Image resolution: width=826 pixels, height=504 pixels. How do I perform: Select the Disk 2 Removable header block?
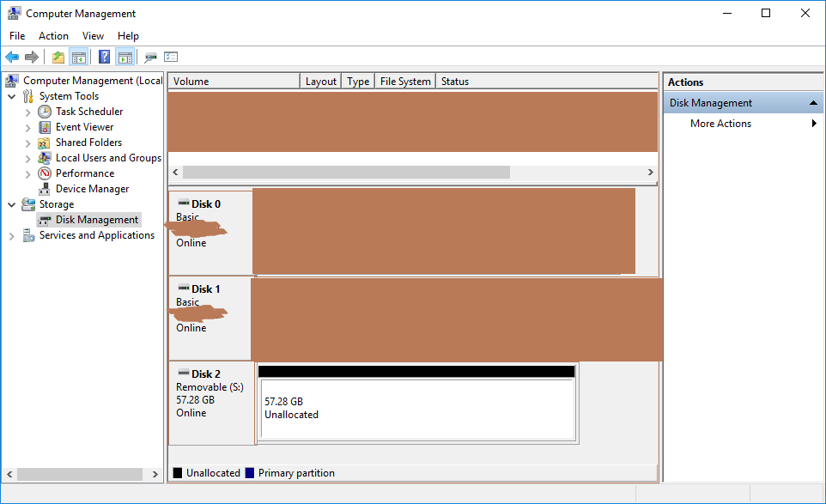(x=212, y=403)
